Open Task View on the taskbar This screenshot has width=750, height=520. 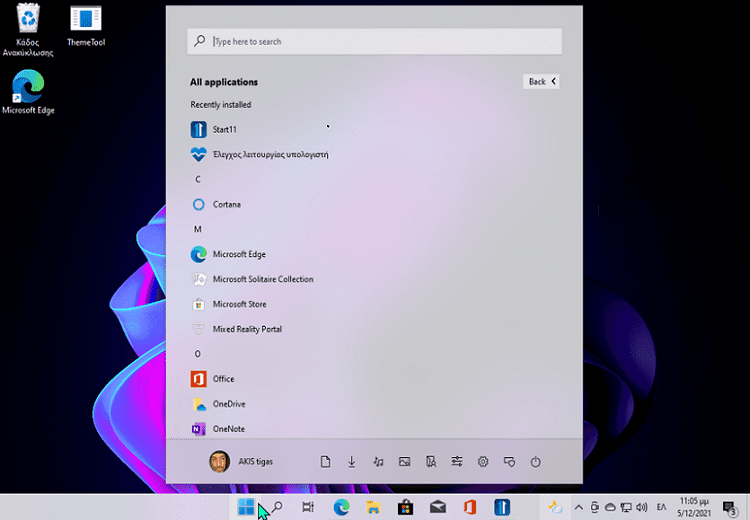coord(309,507)
